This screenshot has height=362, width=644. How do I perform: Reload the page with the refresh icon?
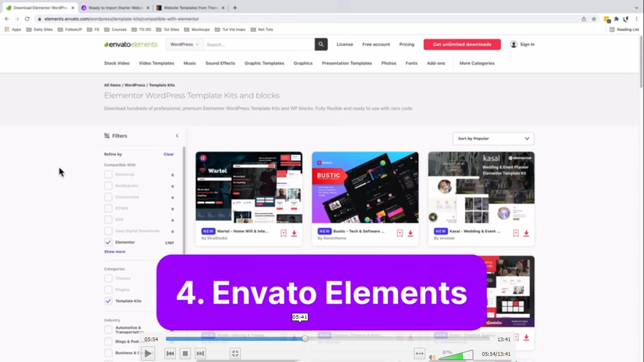27,19
